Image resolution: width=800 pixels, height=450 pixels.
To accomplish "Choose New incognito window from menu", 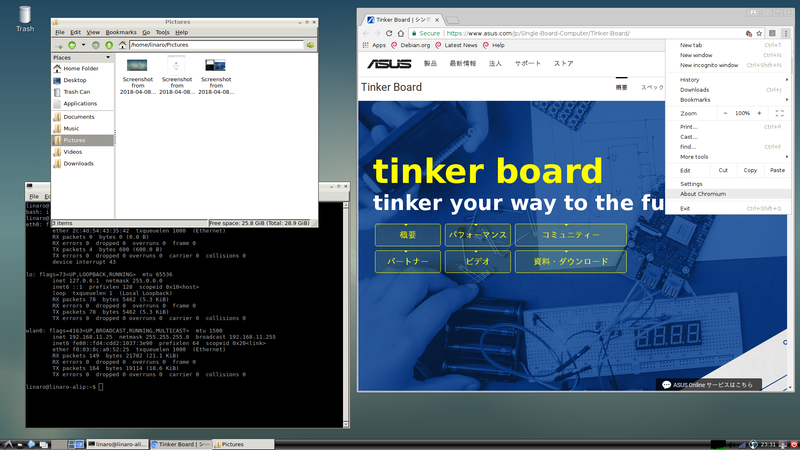I will tap(728, 65).
